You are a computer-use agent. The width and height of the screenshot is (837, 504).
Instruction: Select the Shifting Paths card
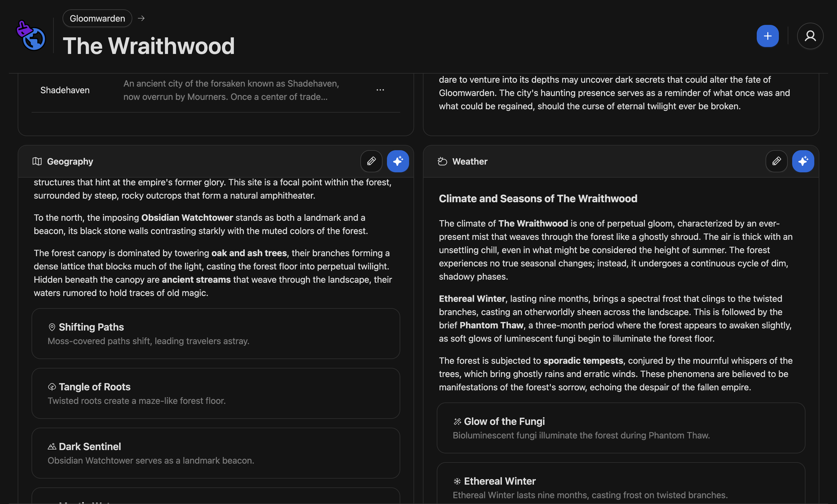pos(216,333)
